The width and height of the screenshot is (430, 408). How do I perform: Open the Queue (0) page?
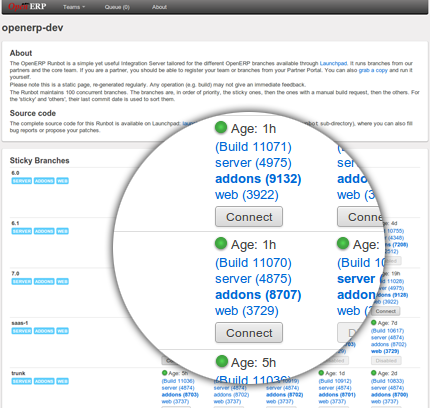(x=117, y=7)
